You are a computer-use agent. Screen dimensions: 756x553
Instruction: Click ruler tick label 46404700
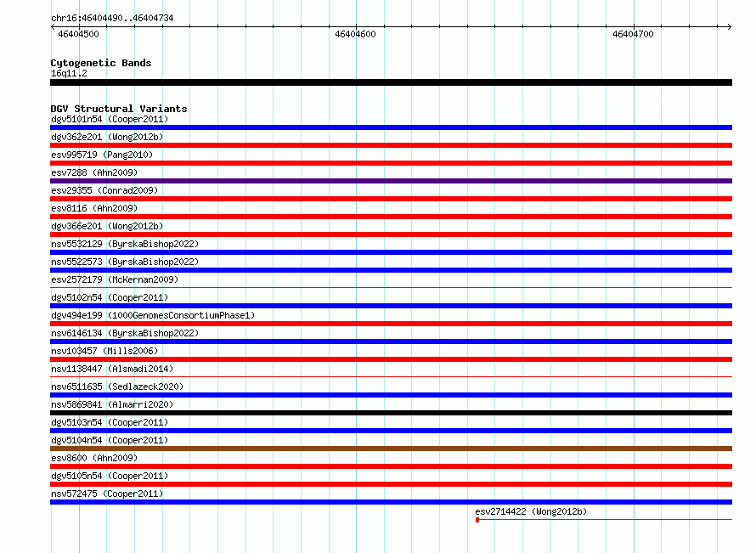(x=633, y=34)
